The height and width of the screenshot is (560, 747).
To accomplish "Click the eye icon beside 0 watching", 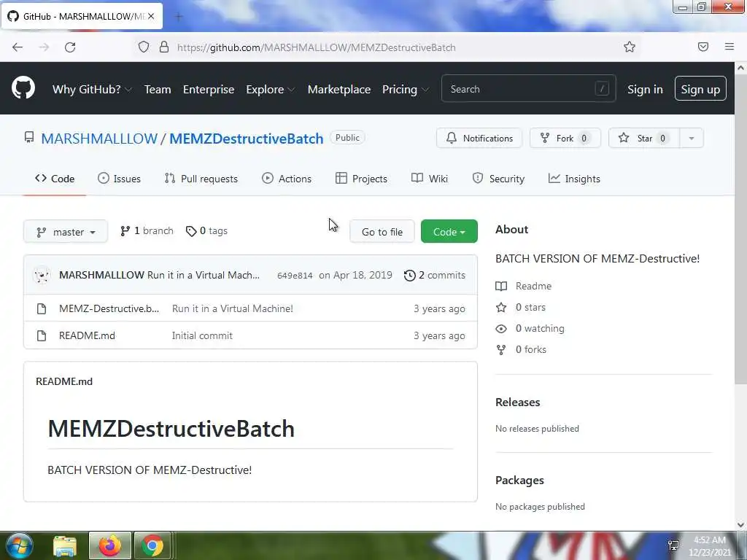I will pos(501,329).
